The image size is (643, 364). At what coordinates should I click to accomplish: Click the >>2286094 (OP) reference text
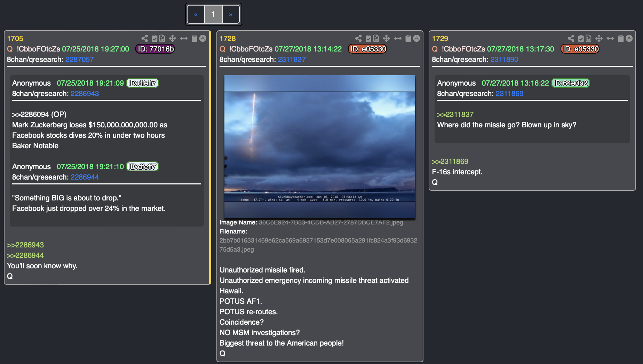(x=39, y=114)
